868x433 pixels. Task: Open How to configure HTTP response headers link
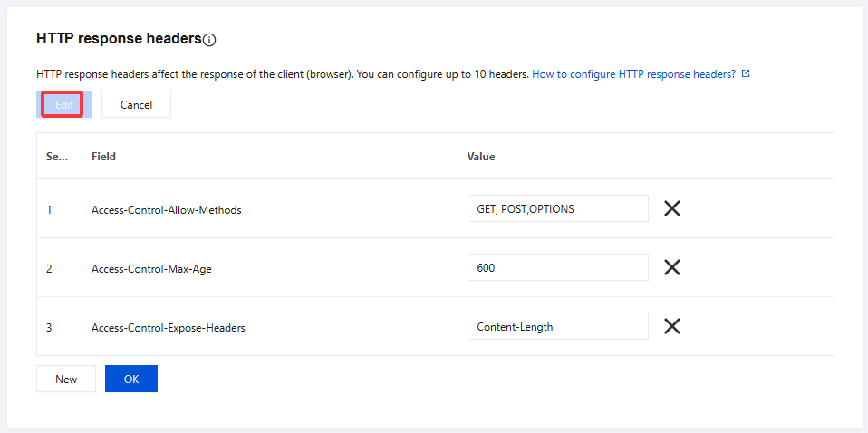pos(633,74)
